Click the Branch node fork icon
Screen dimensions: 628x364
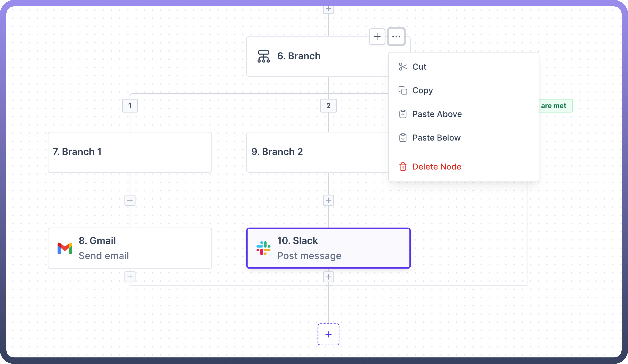[263, 56]
